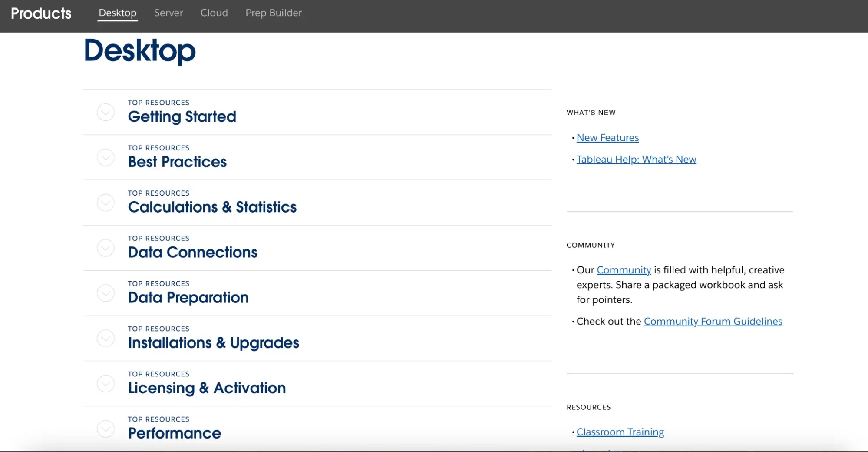This screenshot has width=868, height=452.
Task: Expand the Installations & Upgrades chevron circle
Action: pos(106,338)
